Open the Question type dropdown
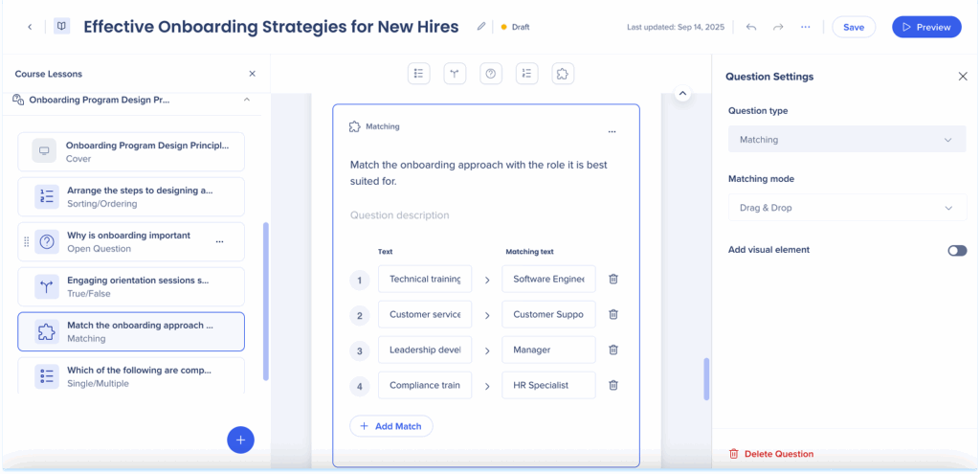Viewport: 980px width, 474px height. coord(847,140)
